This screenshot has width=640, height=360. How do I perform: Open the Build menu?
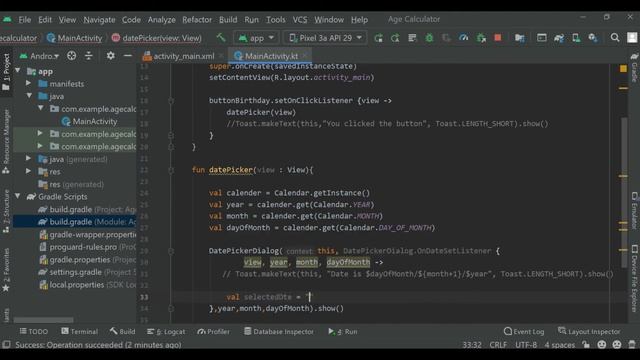point(228,20)
